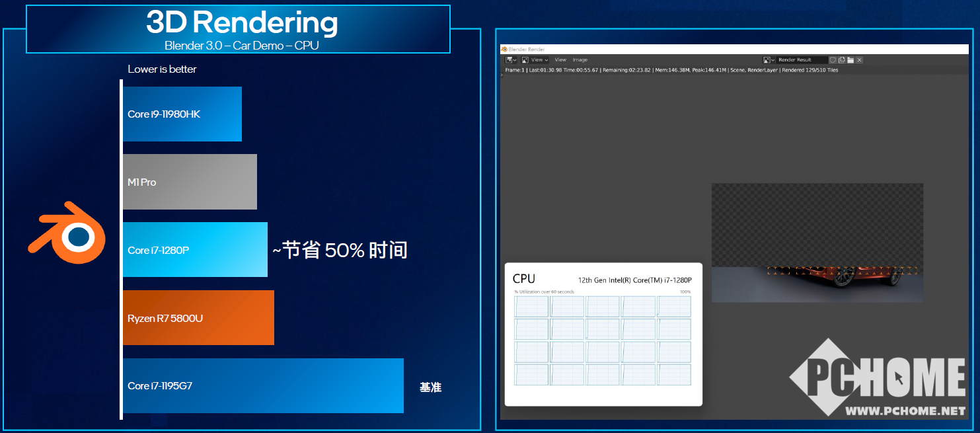Click the large orange Blender logo on the slide
Screen dimensions: 980x433
pyautogui.click(x=67, y=233)
